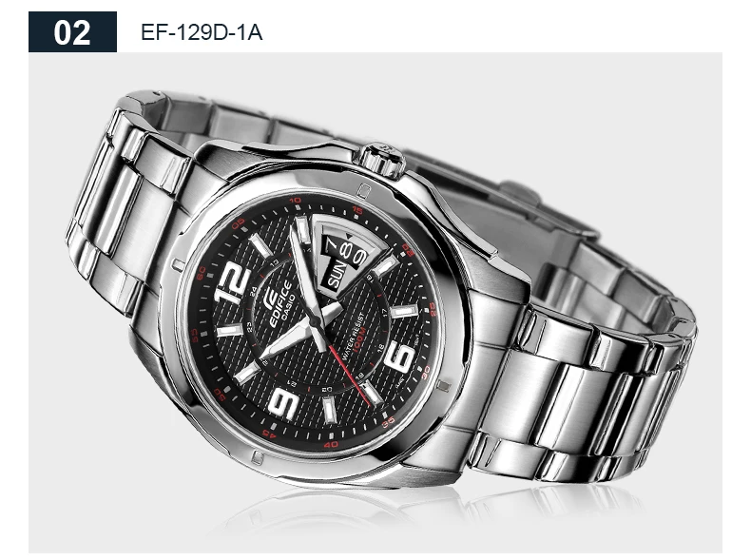The height and width of the screenshot is (560, 751).
Task: Click the SUN day display window
Action: tap(337, 274)
